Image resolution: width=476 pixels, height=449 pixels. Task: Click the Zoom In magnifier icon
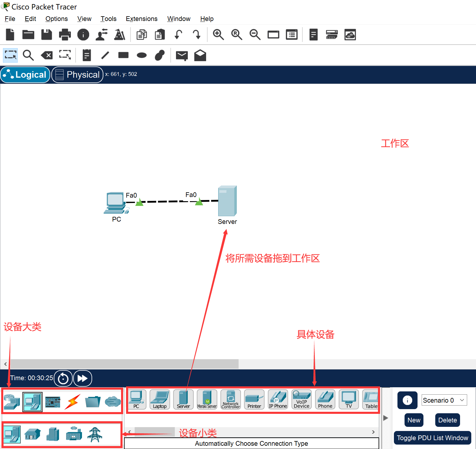(x=218, y=35)
